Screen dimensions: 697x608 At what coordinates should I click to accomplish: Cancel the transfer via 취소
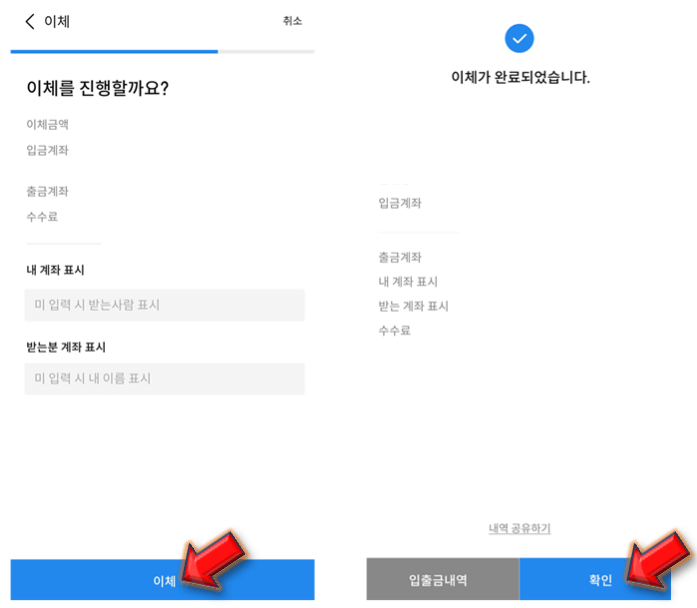tap(292, 21)
